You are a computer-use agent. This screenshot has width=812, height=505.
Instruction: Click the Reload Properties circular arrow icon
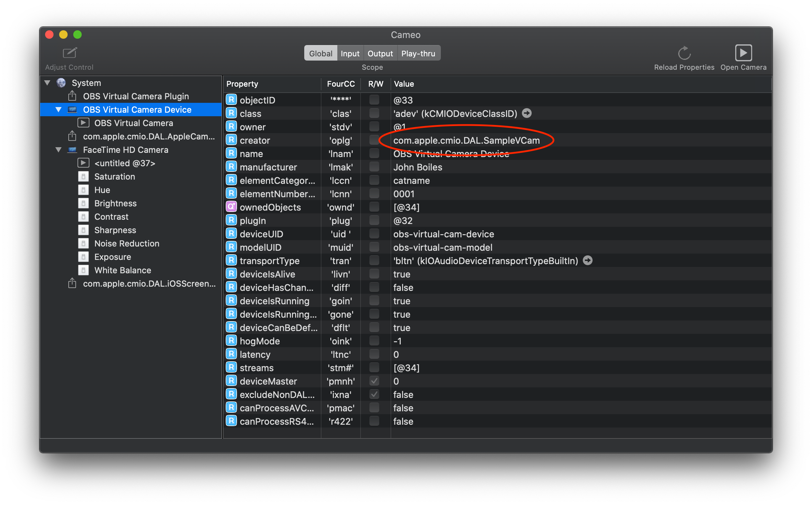(684, 53)
